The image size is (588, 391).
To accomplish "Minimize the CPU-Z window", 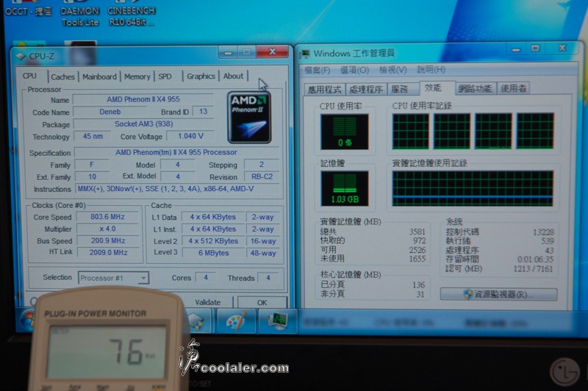I will [228, 52].
